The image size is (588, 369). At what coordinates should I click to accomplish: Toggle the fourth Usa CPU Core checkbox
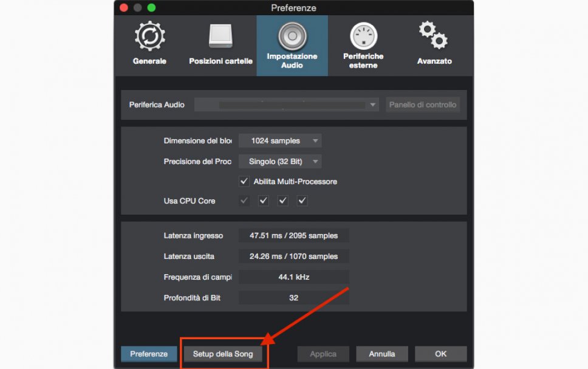coord(302,201)
